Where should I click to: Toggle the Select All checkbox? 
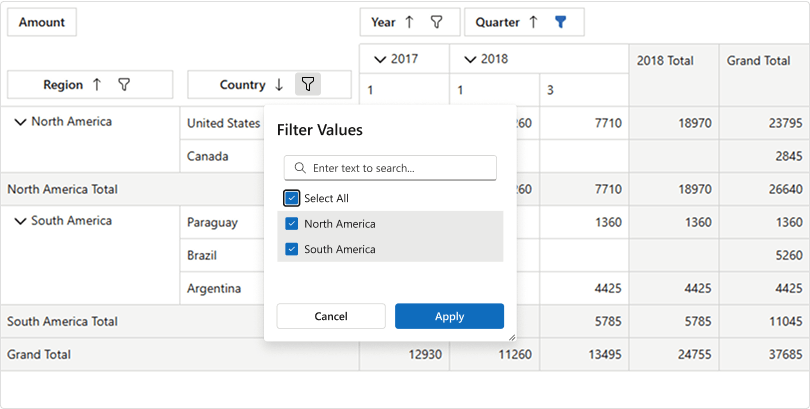click(x=292, y=198)
